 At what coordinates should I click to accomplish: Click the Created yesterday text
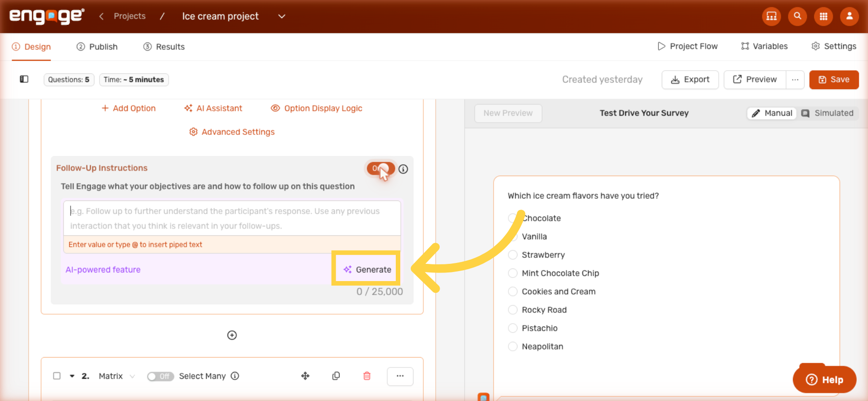(x=602, y=79)
